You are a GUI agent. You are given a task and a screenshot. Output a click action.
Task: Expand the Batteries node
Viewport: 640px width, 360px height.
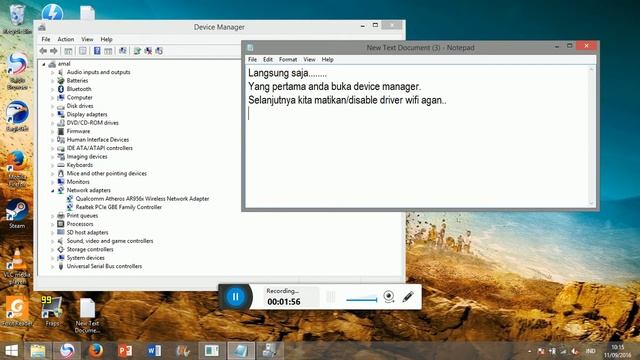click(x=53, y=81)
